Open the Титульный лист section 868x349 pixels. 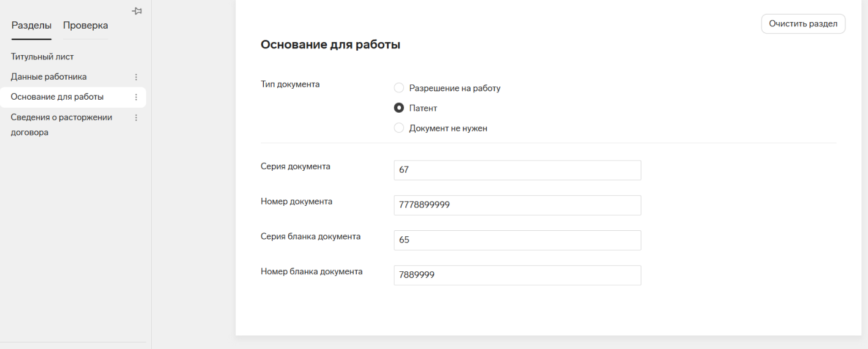point(42,57)
